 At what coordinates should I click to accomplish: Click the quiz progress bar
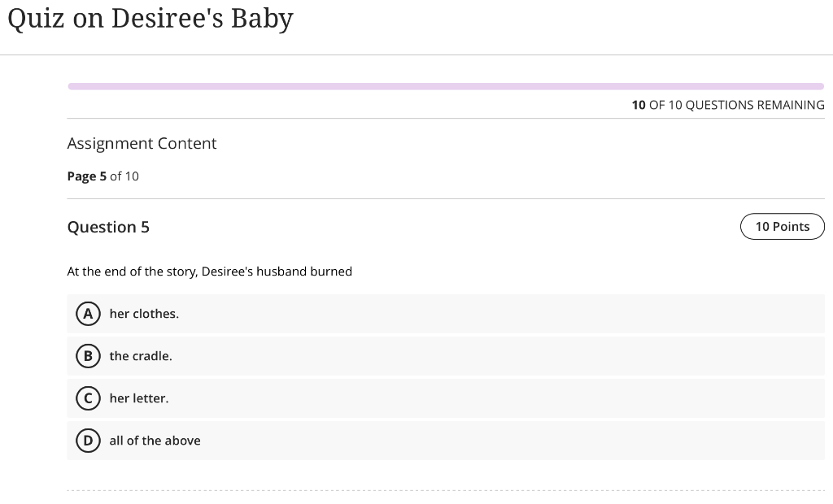point(446,85)
